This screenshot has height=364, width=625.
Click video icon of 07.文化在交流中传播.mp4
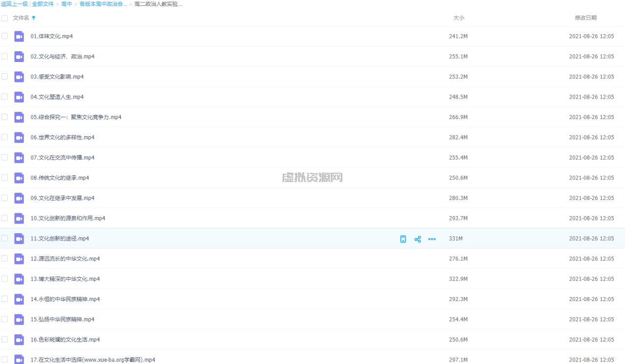pyautogui.click(x=19, y=158)
